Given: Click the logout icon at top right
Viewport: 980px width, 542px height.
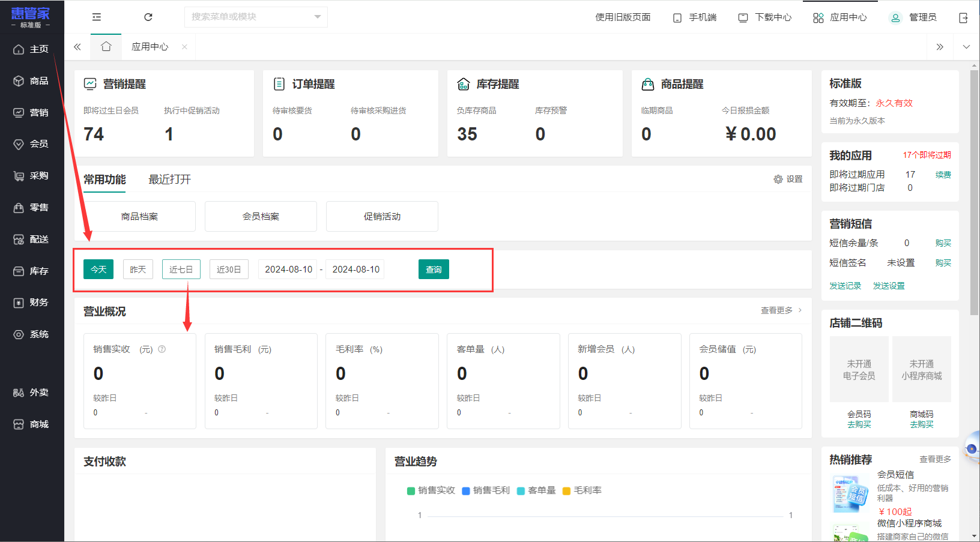Looking at the screenshot, I should [x=963, y=18].
